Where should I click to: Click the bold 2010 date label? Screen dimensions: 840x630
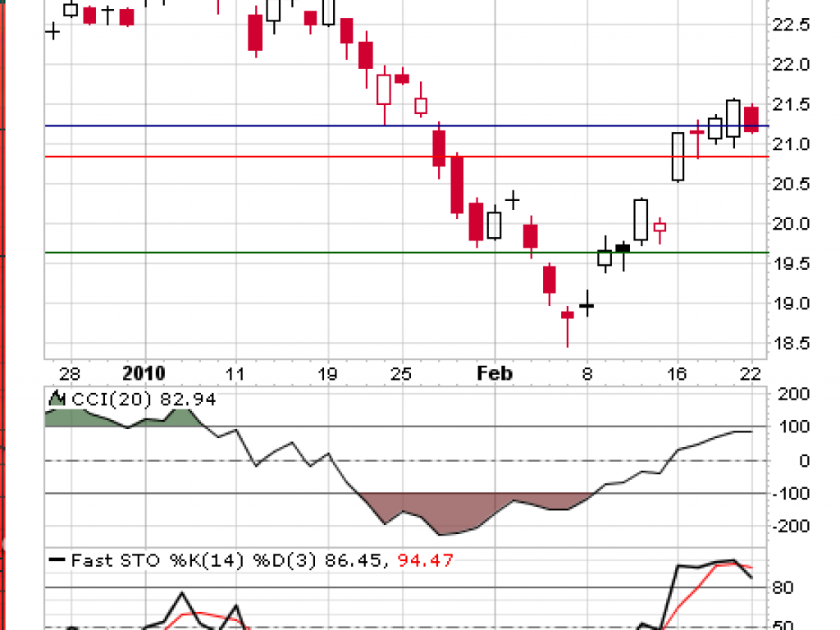(x=144, y=373)
